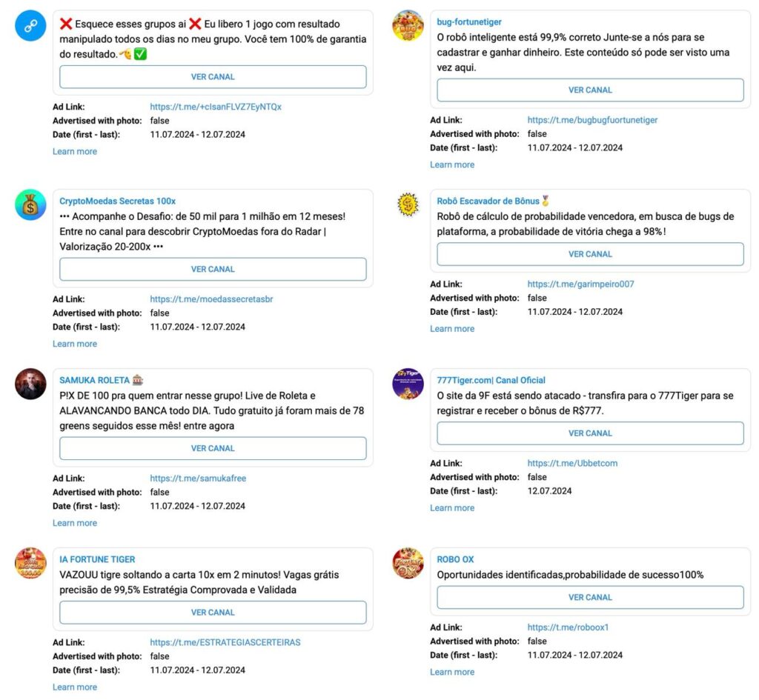
Task: Click Learn more below Ubbetcom ad
Action: (x=452, y=508)
